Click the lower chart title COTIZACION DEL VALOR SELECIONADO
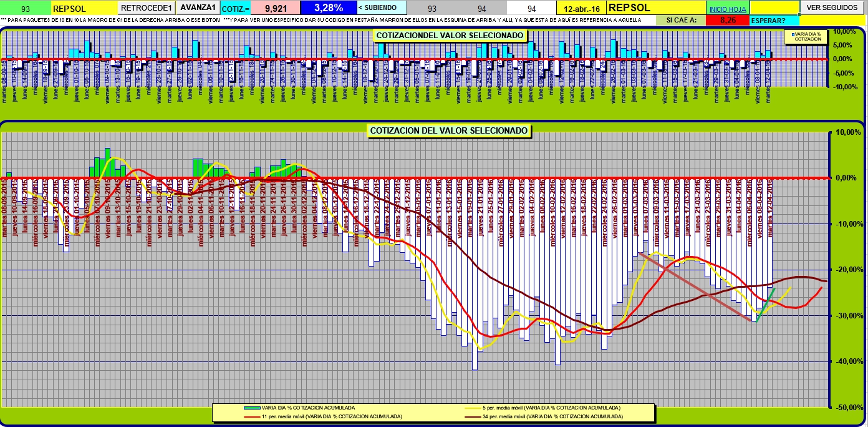This screenshot has height=427, width=868. tap(449, 130)
